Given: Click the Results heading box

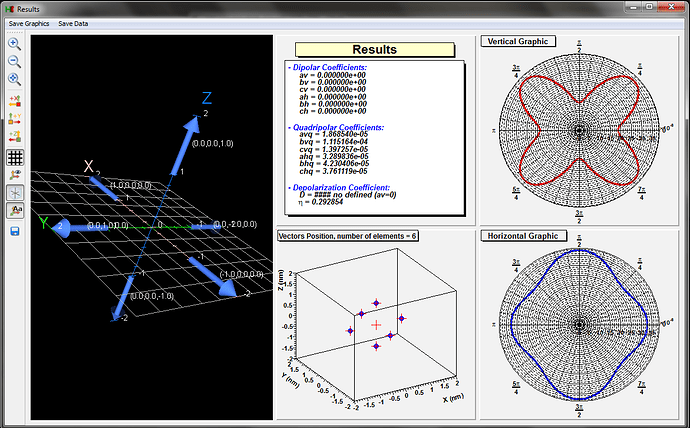Looking at the screenshot, I should point(375,49).
